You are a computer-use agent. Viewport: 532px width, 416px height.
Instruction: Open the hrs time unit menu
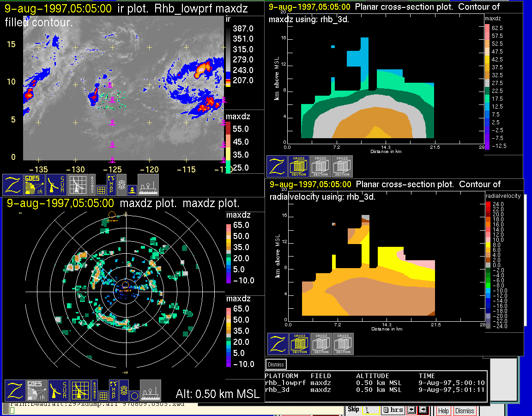[393, 410]
